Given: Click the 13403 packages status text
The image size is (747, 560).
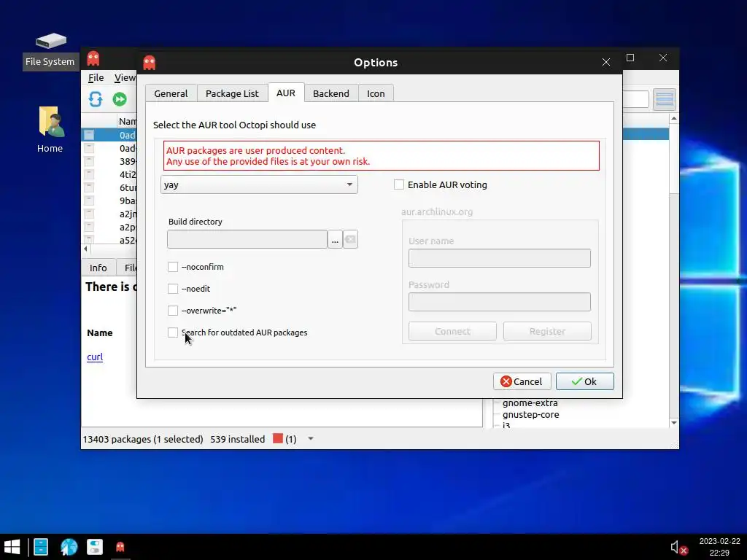Looking at the screenshot, I should point(143,439).
